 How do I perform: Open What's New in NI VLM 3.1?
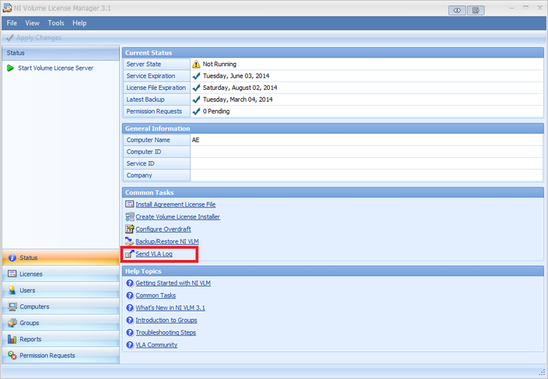170,308
